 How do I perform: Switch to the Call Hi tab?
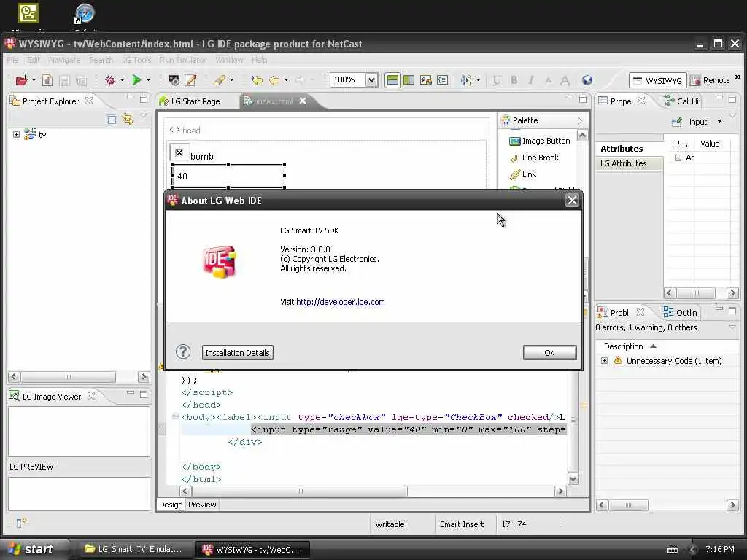coord(681,101)
